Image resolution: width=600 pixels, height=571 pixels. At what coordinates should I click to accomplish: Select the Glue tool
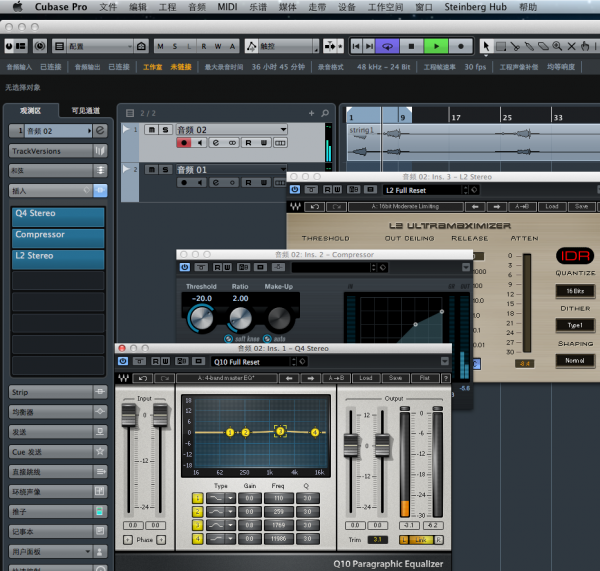click(529, 47)
